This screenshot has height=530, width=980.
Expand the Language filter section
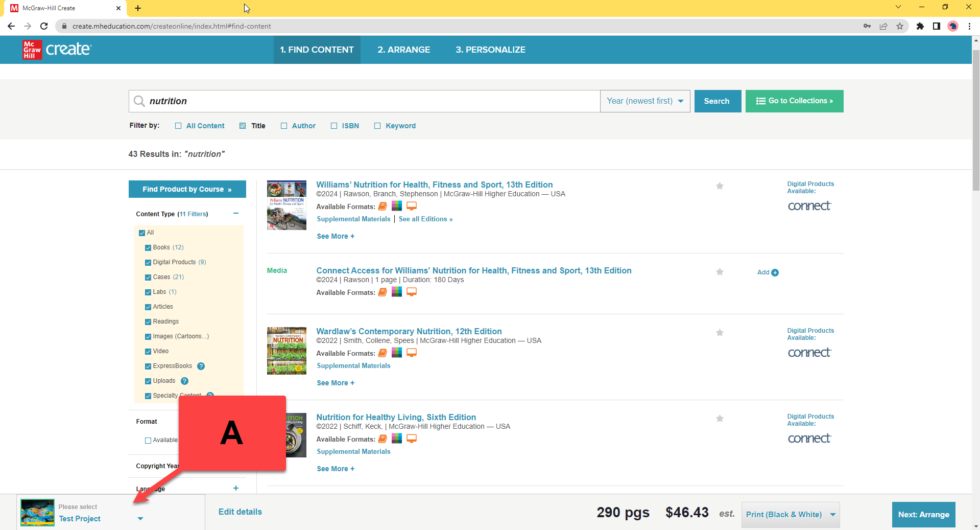(235, 488)
